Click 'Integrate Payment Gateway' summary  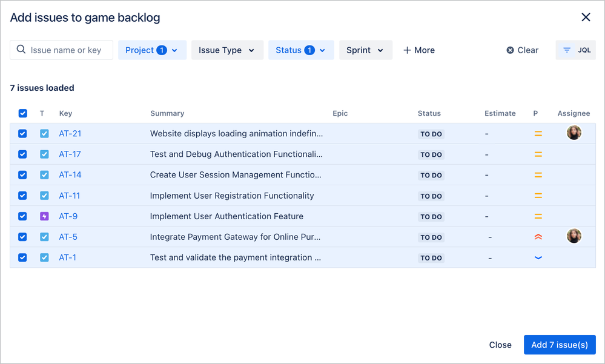235,237
